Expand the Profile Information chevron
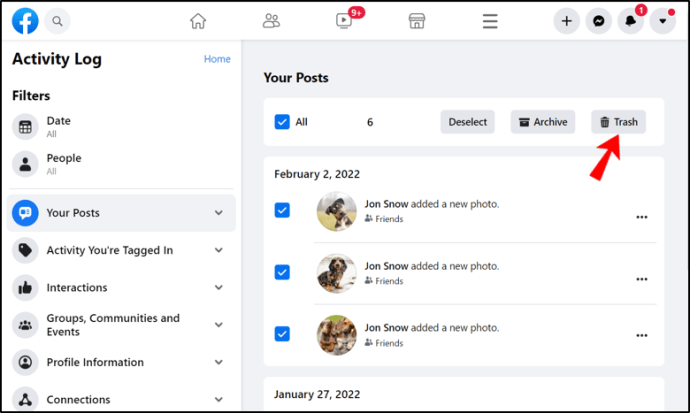 point(219,362)
